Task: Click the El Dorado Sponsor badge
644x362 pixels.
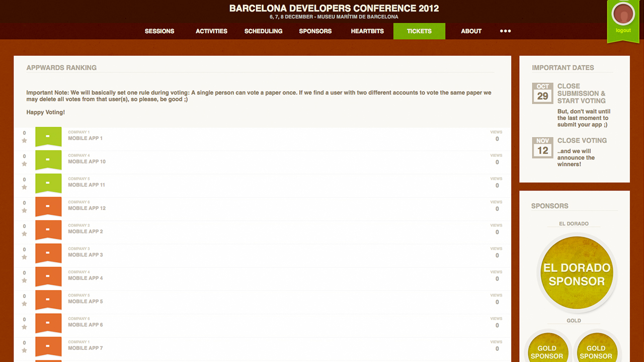Action: (577, 274)
